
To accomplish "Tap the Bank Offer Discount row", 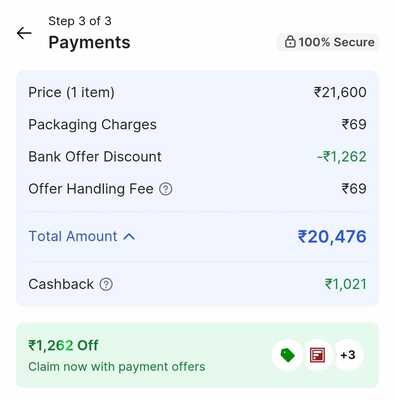I will point(197,157).
